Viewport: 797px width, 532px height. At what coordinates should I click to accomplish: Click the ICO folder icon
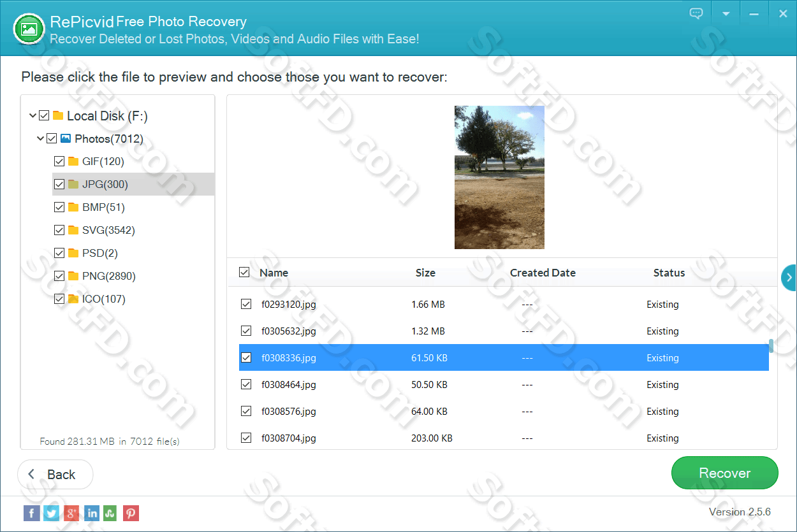click(73, 299)
